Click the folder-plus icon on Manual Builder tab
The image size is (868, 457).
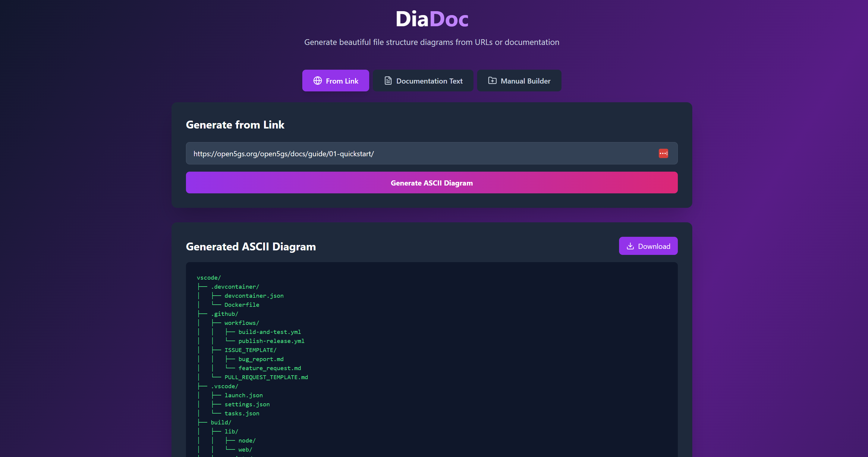[x=492, y=81]
